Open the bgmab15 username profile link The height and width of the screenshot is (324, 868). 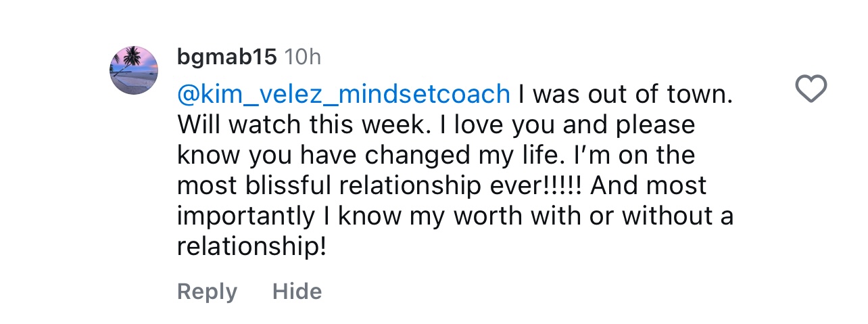tap(226, 57)
